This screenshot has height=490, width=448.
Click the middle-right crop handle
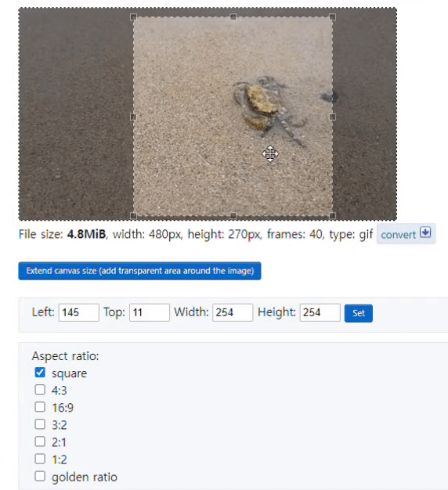coord(332,117)
